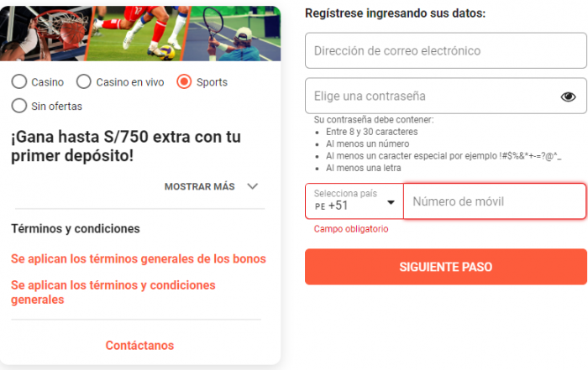588x370 pixels.
Task: Click the Gana hasta S/750 offer headline
Action: click(126, 146)
